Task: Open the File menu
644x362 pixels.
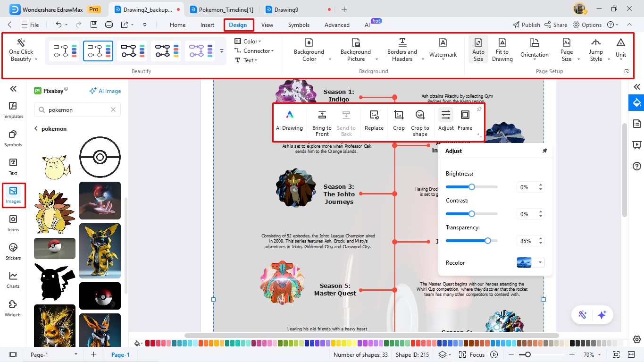Action: click(30, 25)
